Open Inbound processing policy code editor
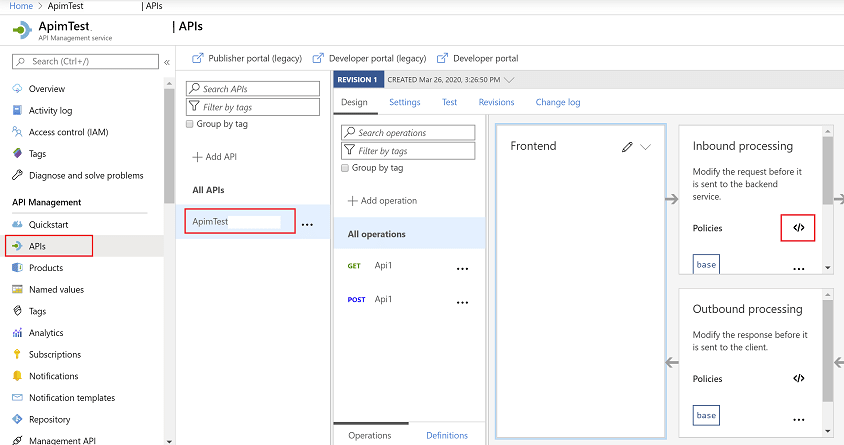This screenshot has width=844, height=445. coord(798,228)
